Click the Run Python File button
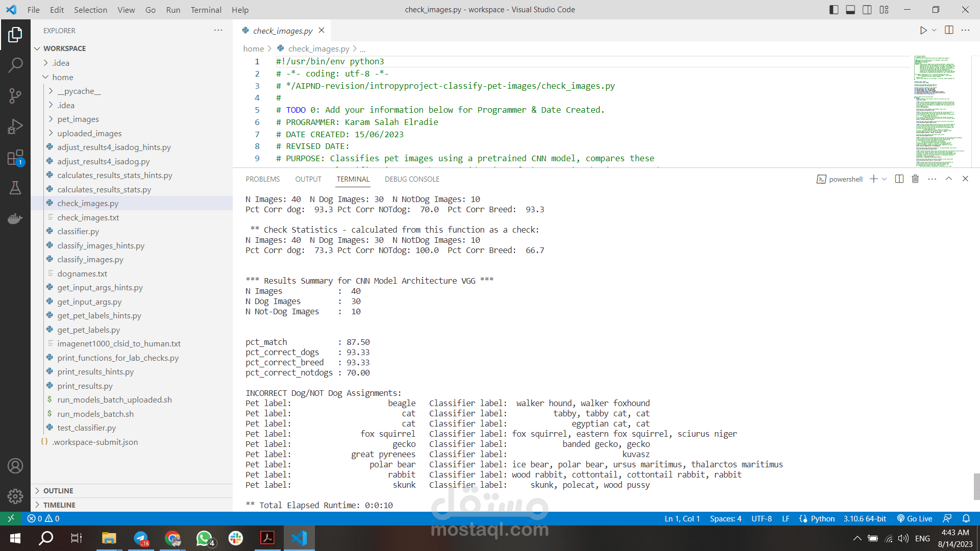The width and height of the screenshot is (980, 551). coord(923,31)
